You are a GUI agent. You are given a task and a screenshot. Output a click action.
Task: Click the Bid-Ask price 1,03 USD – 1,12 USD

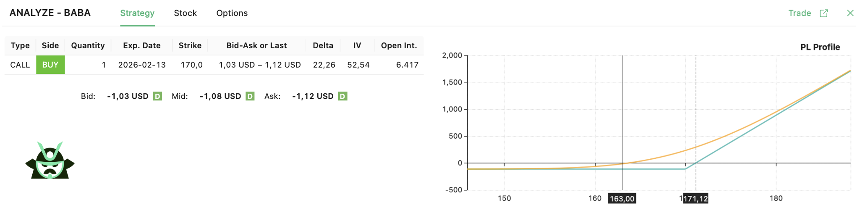click(x=260, y=65)
